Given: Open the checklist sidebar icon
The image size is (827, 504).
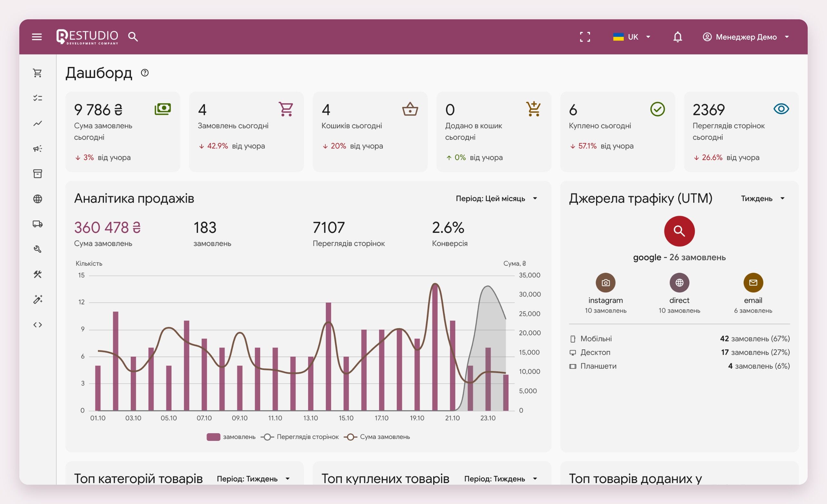Looking at the screenshot, I should (x=38, y=98).
